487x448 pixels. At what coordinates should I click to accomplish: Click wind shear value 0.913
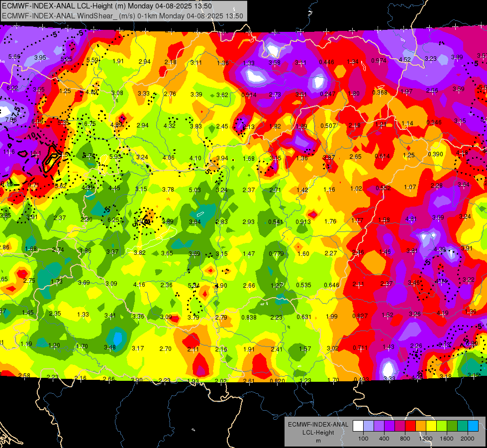pos(303,222)
